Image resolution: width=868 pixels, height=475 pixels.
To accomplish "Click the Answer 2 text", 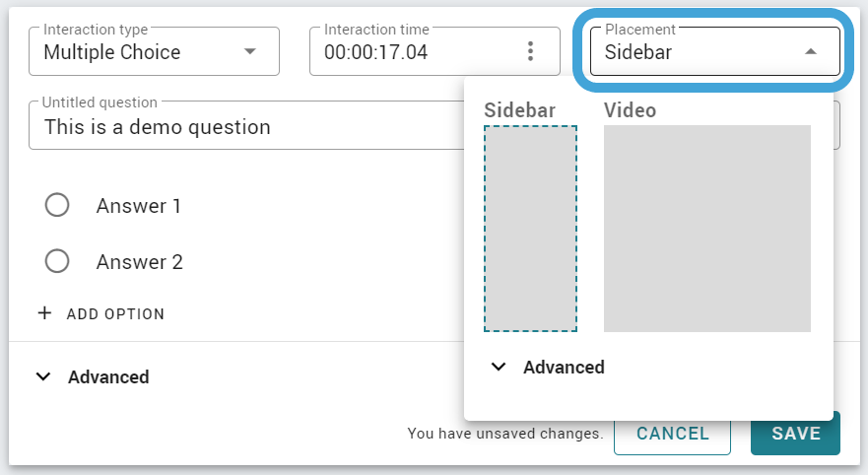I will (x=140, y=262).
